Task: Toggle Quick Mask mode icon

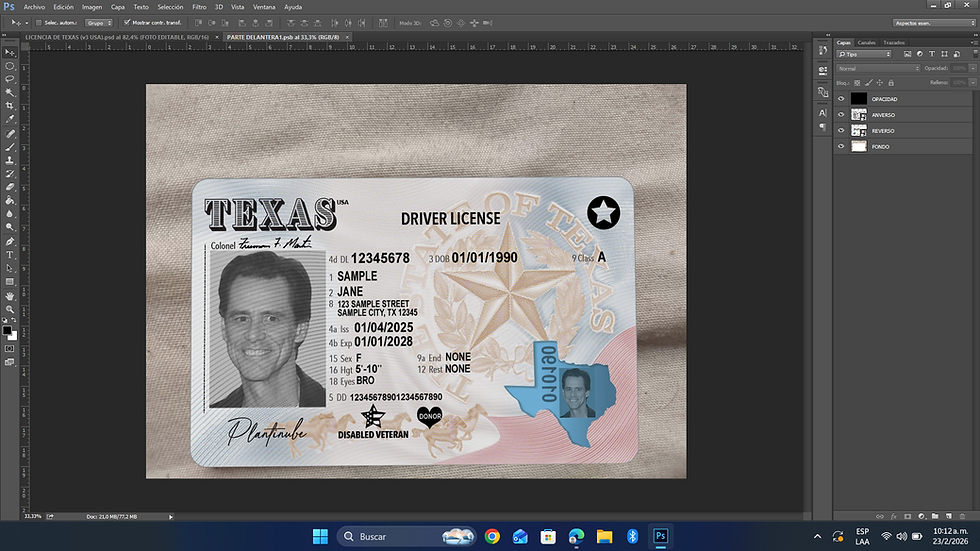Action: pos(9,349)
